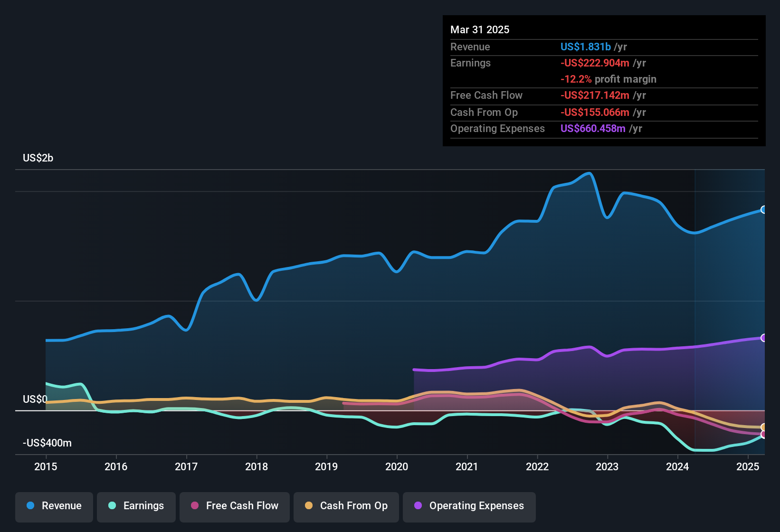Select the Revenue endpoint marker on the chart
780x532 pixels.
tap(764, 209)
